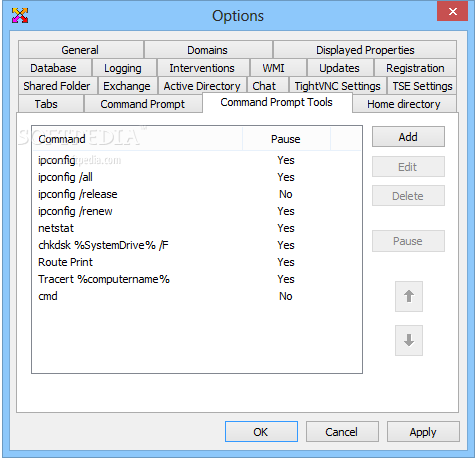Screen dimensions: 475x458
Task: Select the Tracert %computername% row
Action: tap(197, 279)
